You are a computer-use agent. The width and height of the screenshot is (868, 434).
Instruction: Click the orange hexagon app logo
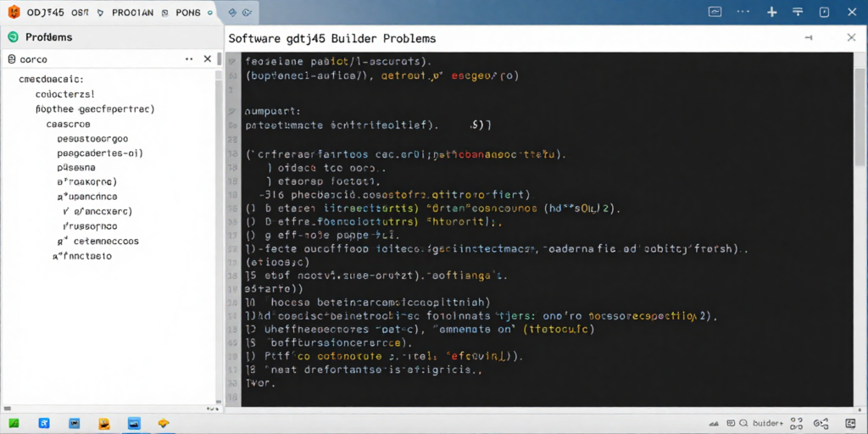tap(14, 12)
